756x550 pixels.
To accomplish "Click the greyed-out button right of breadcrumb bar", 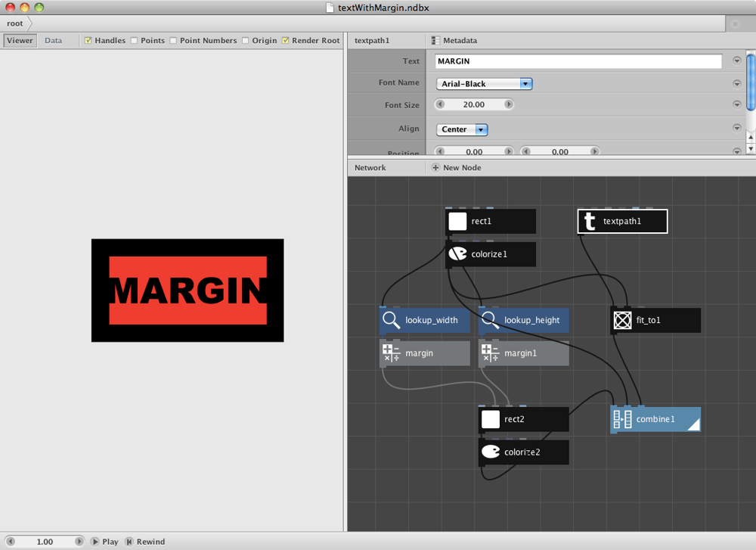I will click(x=736, y=23).
